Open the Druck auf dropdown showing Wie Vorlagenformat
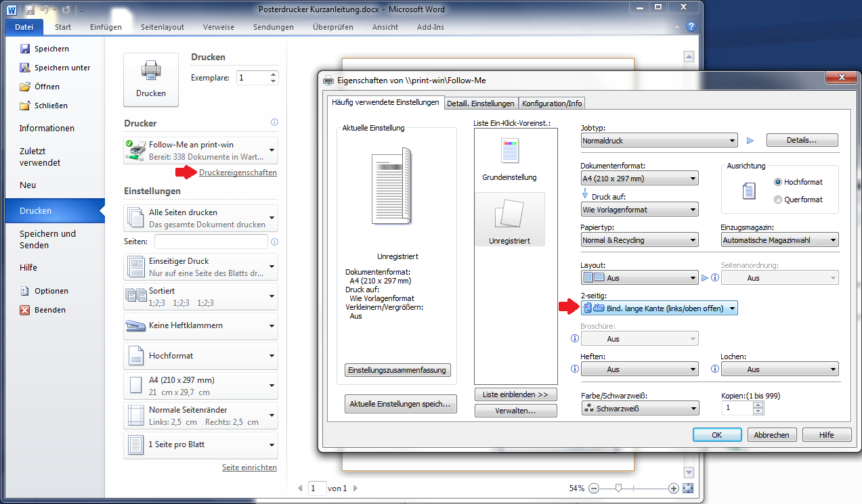This screenshot has height=504, width=862. tap(639, 210)
